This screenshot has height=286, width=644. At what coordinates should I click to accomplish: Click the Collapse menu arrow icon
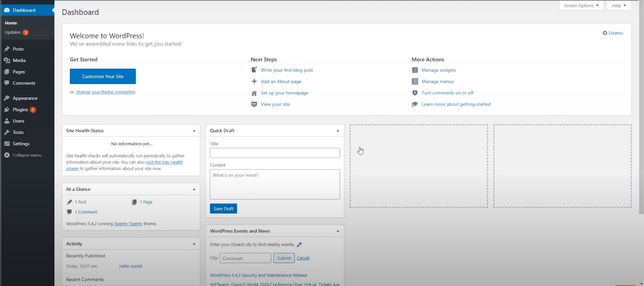click(7, 155)
